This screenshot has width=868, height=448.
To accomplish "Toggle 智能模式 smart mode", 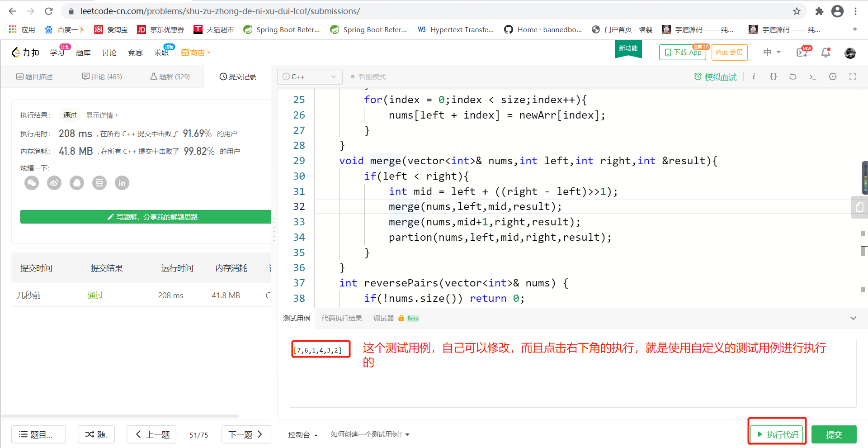I will [368, 76].
